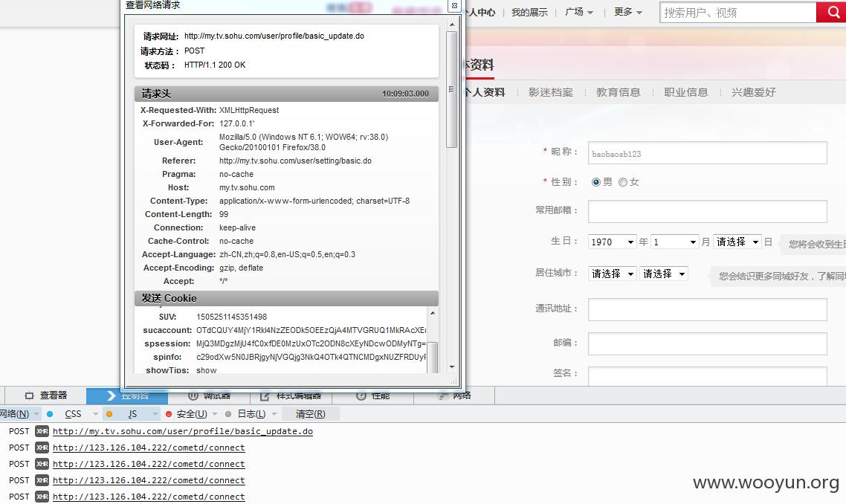Switch to the 兴趣爱好 tab
This screenshot has height=504, width=846.
click(753, 92)
